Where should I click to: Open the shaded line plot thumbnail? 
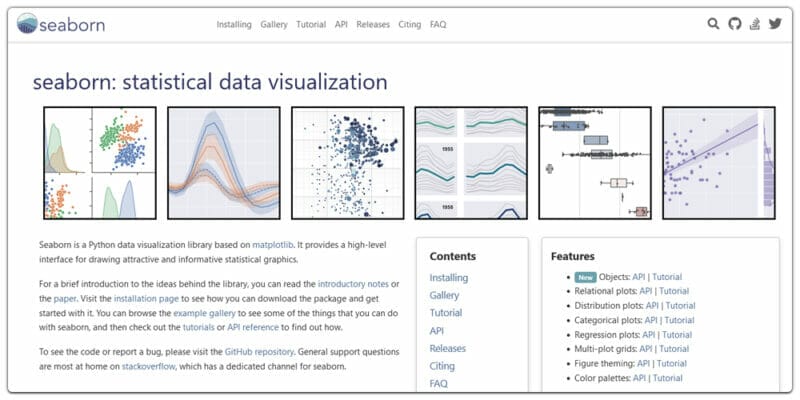(224, 163)
